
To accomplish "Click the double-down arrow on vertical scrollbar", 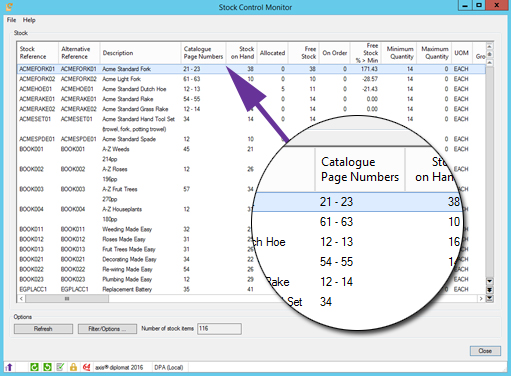I will coord(489,289).
